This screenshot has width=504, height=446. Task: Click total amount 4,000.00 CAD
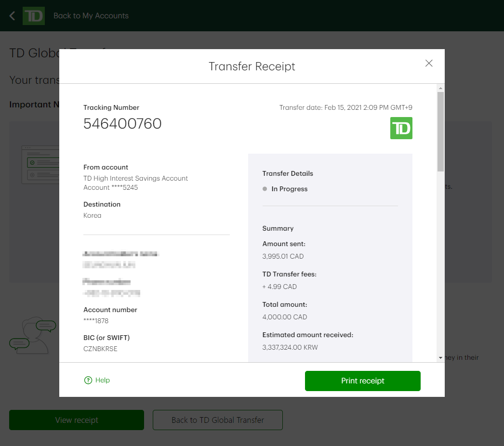pos(284,317)
